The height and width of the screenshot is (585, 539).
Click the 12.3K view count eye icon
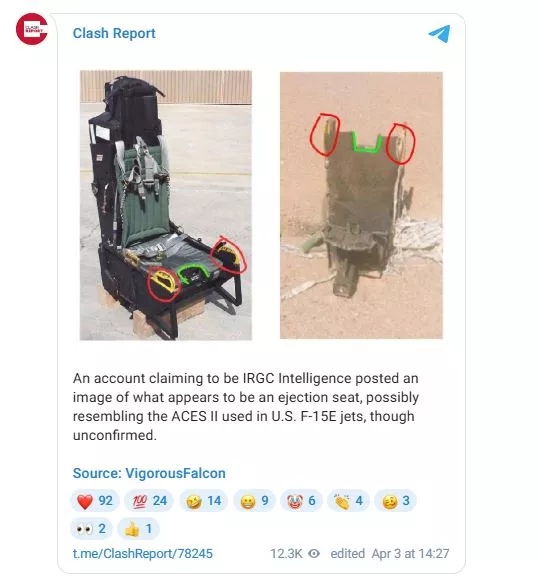[314, 554]
